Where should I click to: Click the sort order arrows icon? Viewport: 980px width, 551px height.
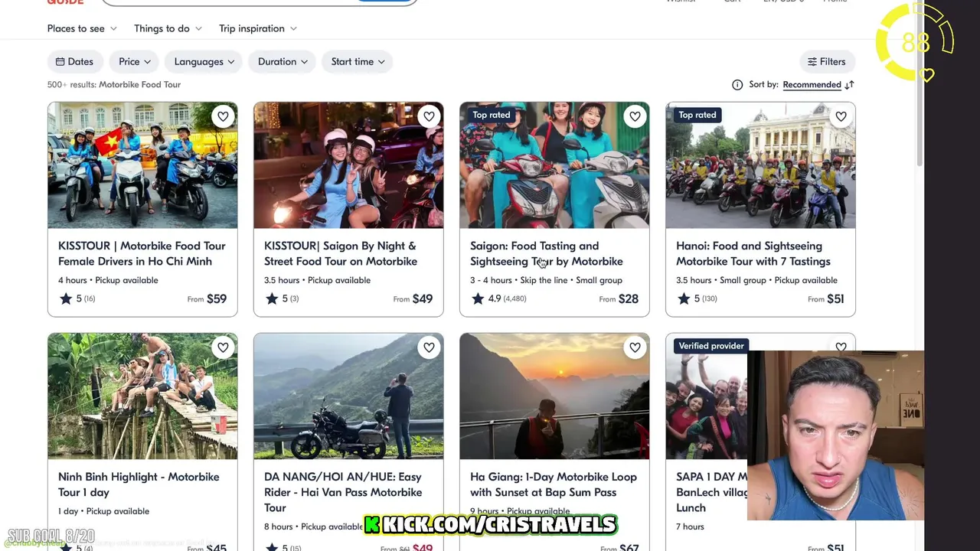click(x=849, y=85)
